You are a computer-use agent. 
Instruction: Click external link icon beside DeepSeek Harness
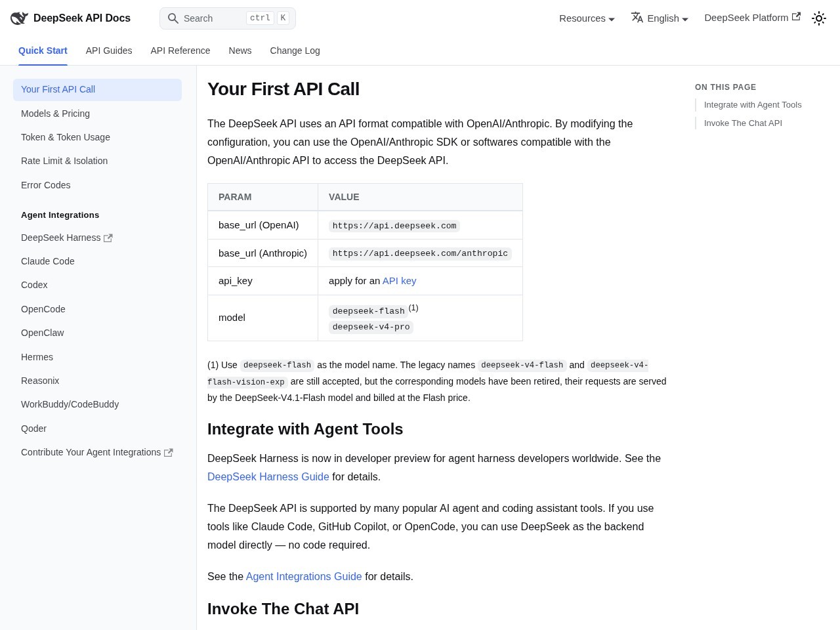(x=108, y=238)
